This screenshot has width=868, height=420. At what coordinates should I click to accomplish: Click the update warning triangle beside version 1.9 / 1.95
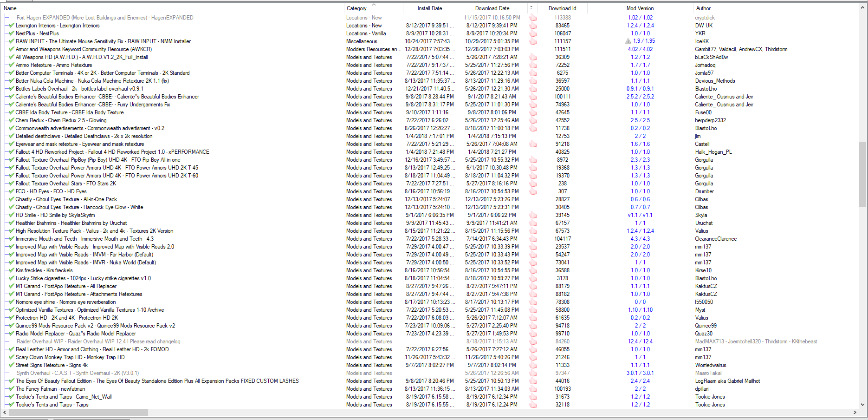pyautogui.click(x=628, y=41)
